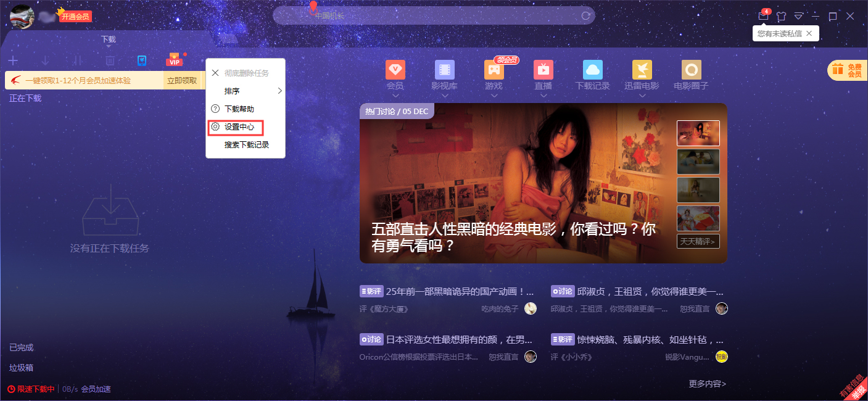Open the 直播 live streaming icon
868x401 pixels.
[x=543, y=70]
